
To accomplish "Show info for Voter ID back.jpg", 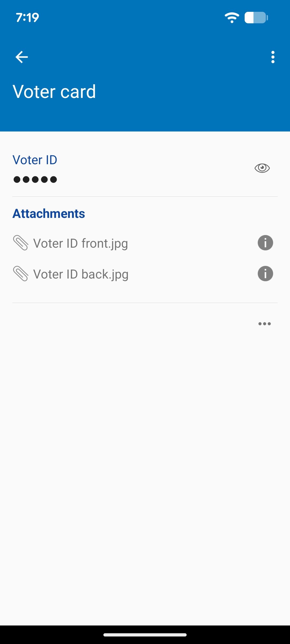I will tap(265, 274).
